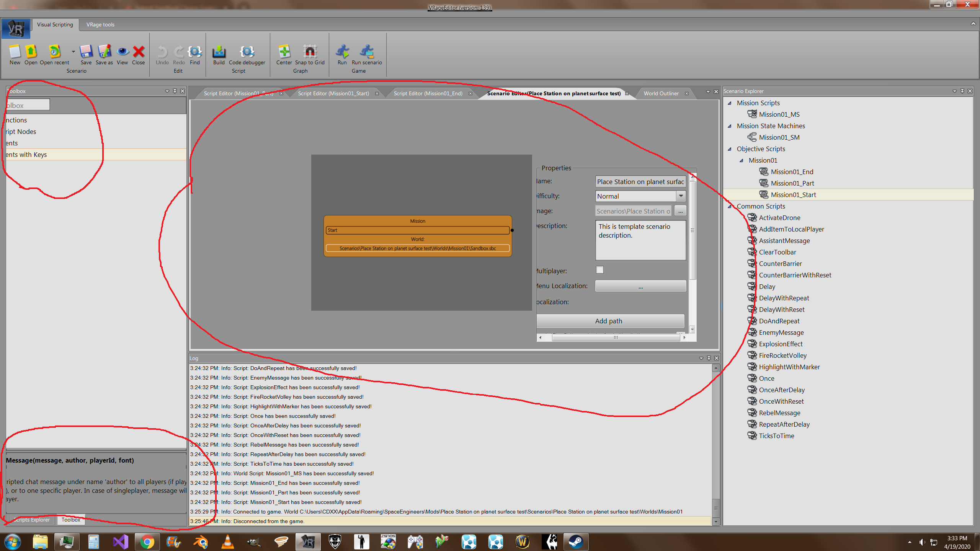Click the Menu Localization browse button

pos(640,286)
